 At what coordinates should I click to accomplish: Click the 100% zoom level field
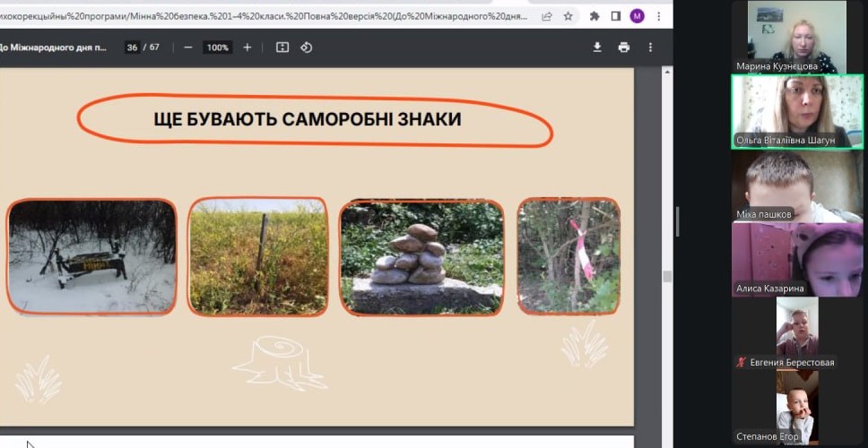coord(217,47)
